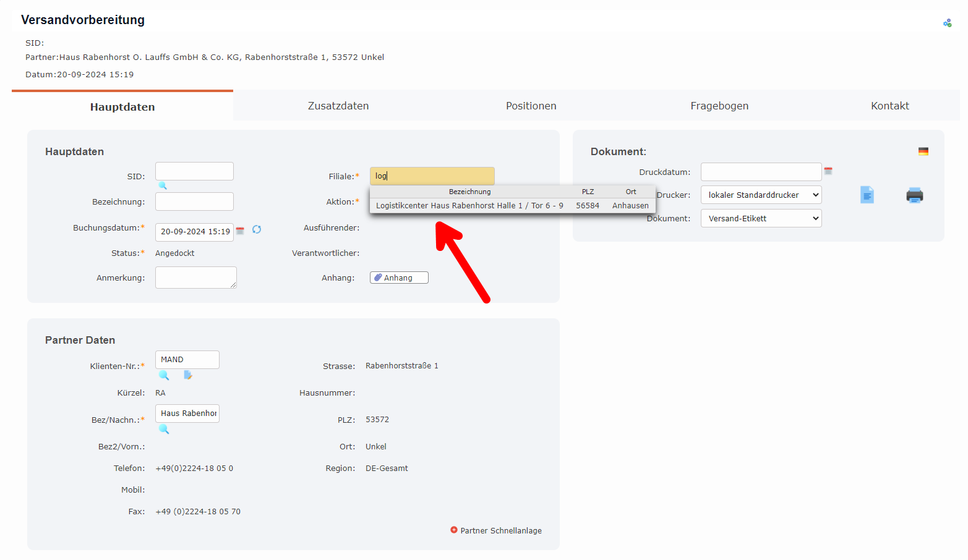The width and height of the screenshot is (968, 560).
Task: Click the copy icon beside Klienten-Nr magnifier
Action: click(x=187, y=375)
